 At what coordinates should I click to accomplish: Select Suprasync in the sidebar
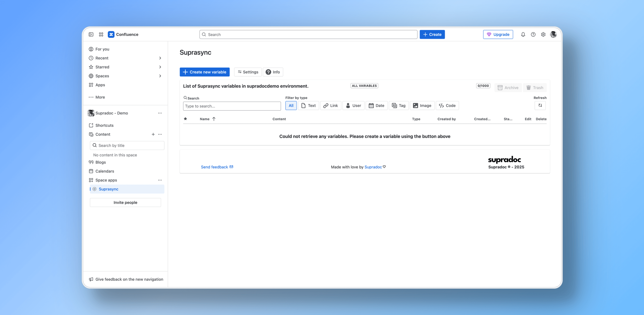coord(108,189)
